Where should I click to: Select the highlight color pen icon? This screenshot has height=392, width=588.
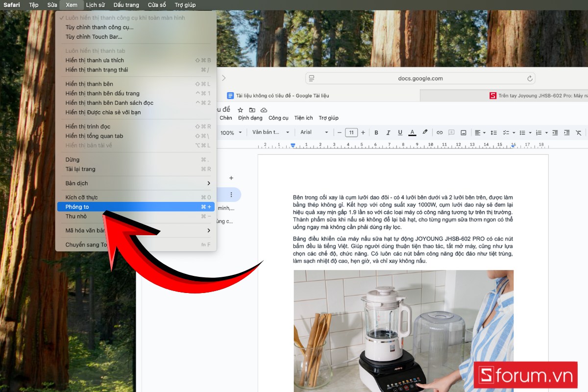(425, 132)
